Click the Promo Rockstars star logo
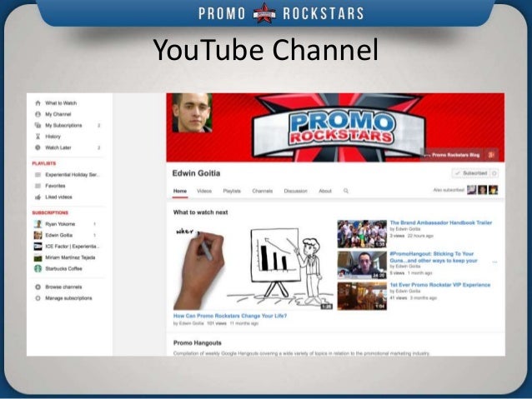This screenshot has width=532, height=399. click(x=264, y=12)
